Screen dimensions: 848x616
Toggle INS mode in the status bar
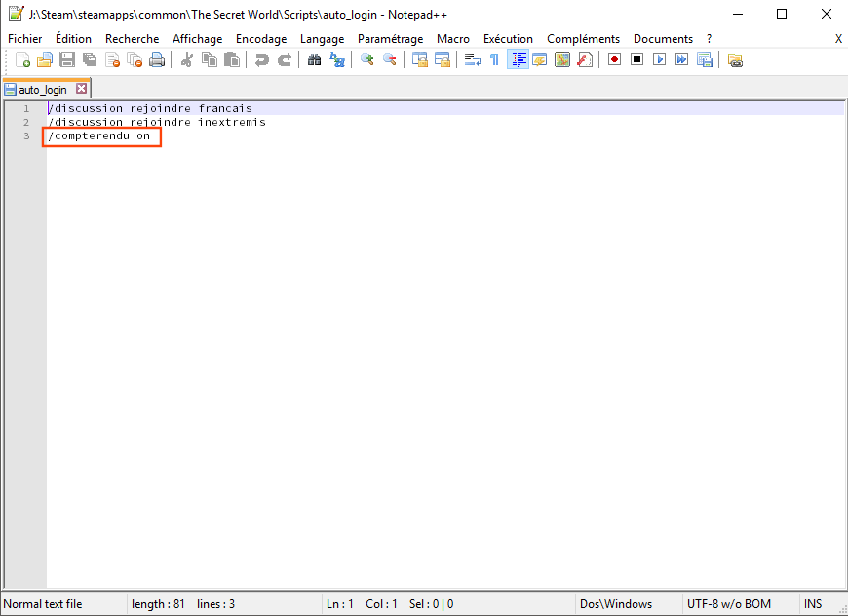813,604
